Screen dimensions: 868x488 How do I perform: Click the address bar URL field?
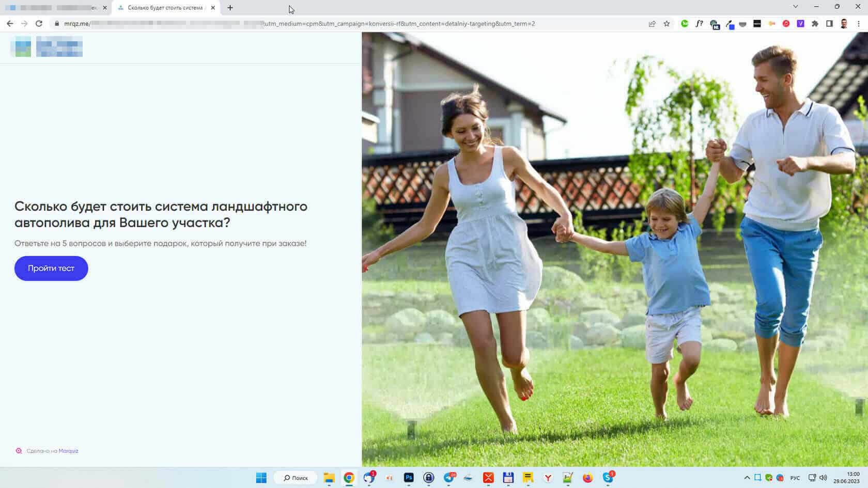click(351, 23)
